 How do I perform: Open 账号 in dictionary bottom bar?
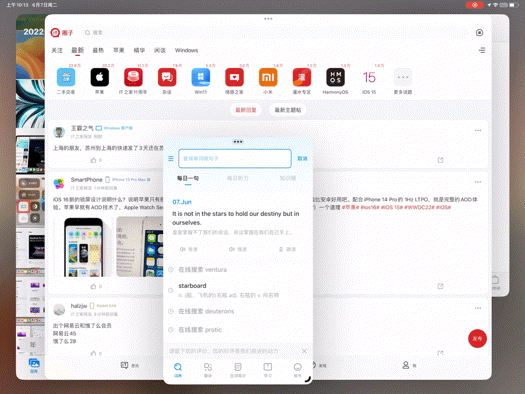pyautogui.click(x=298, y=370)
